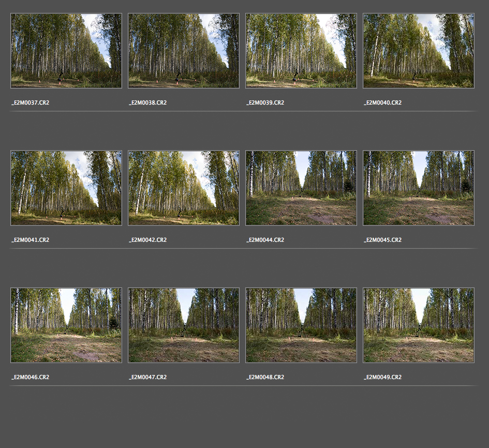Select the _E2M0037.CR2 photo thumbnail
Image resolution: width=489 pixels, height=448 pixels.
coord(66,51)
